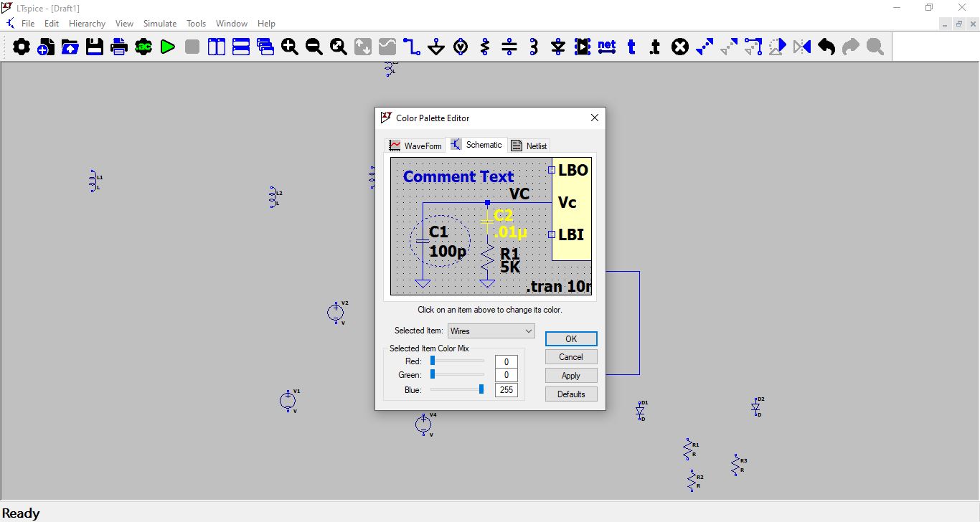Click the Red color slider handle
Viewport: 980px width, 522px height.
(x=433, y=361)
